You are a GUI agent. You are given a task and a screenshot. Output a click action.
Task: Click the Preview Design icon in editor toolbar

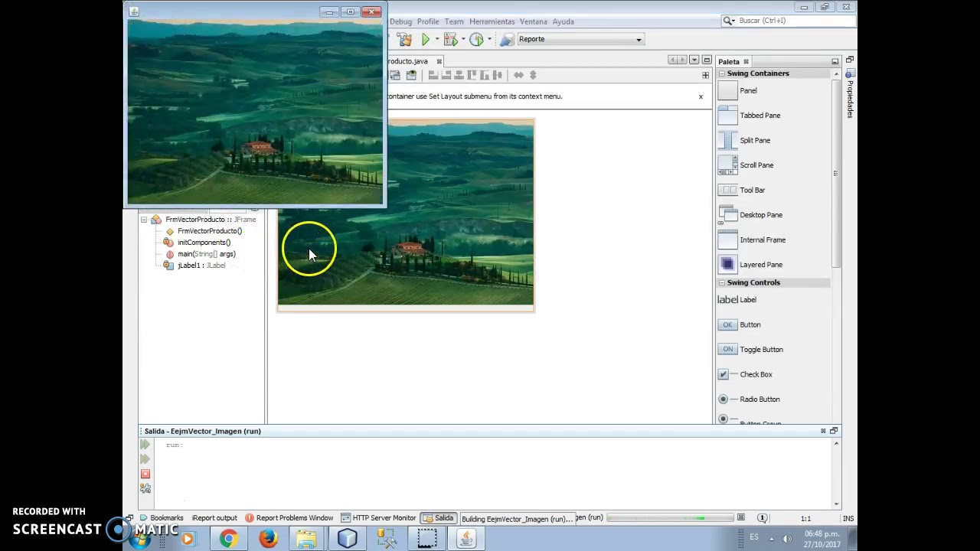coord(411,75)
